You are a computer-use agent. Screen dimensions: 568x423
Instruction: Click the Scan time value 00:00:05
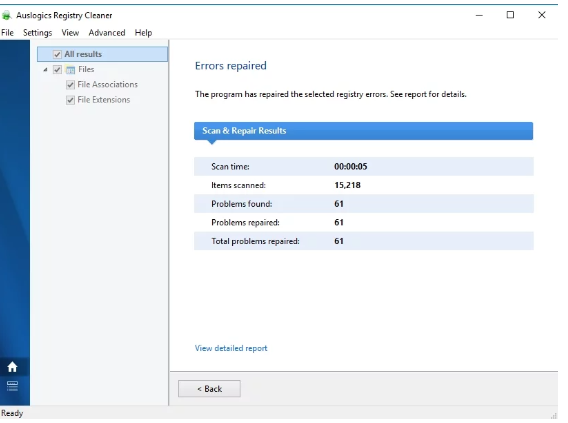(x=351, y=167)
